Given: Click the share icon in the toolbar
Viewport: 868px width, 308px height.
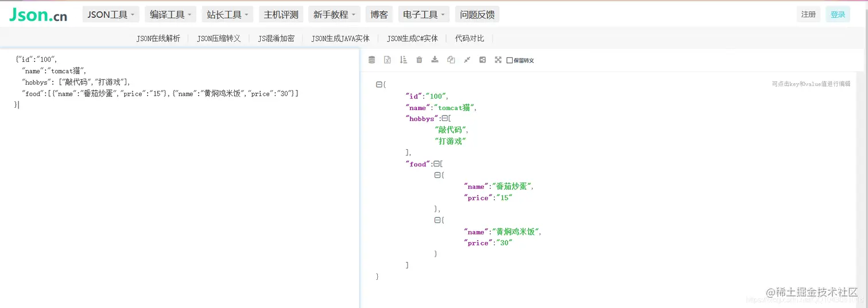Looking at the screenshot, I should 482,60.
